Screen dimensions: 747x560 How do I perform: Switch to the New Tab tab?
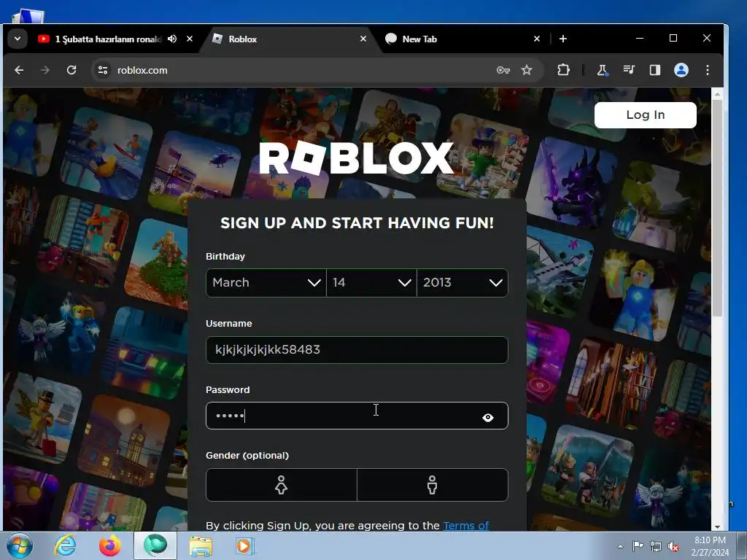(462, 39)
